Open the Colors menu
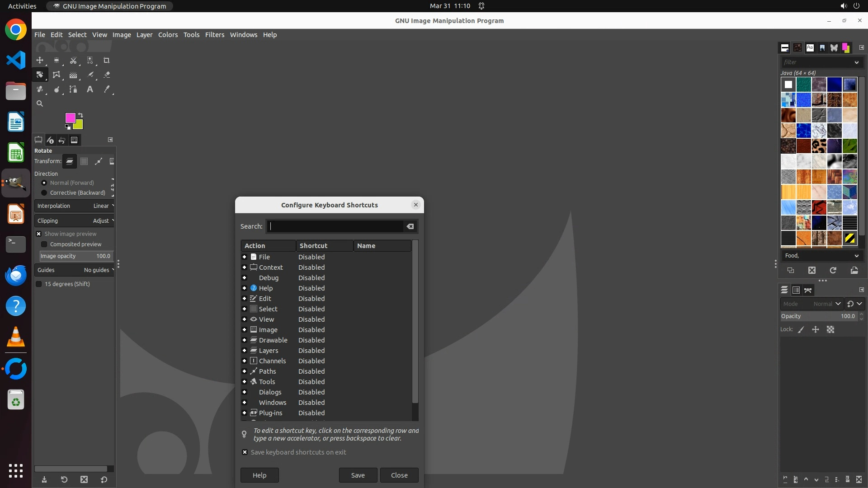 click(x=168, y=35)
